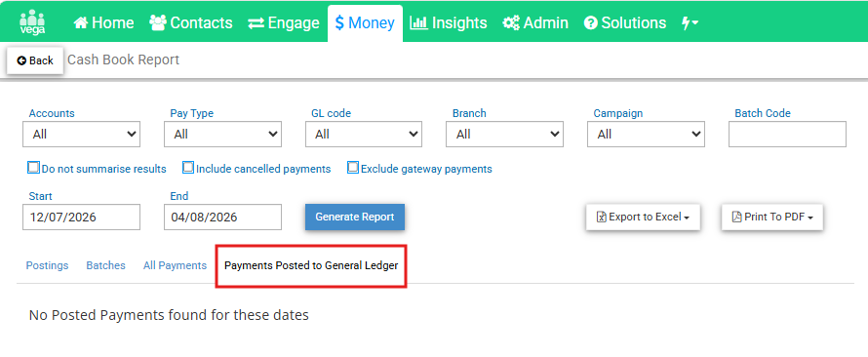
Task: Open the Home menu
Action: 103,22
